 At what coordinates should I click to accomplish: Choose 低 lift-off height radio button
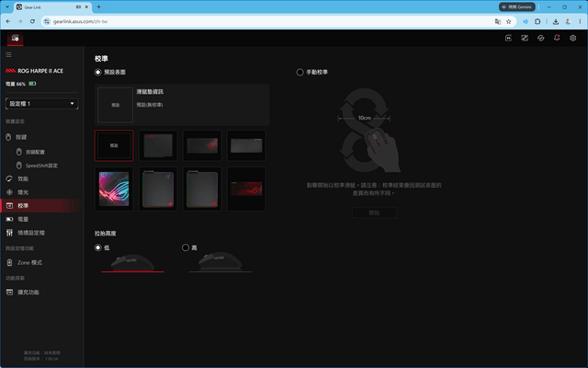[98, 247]
